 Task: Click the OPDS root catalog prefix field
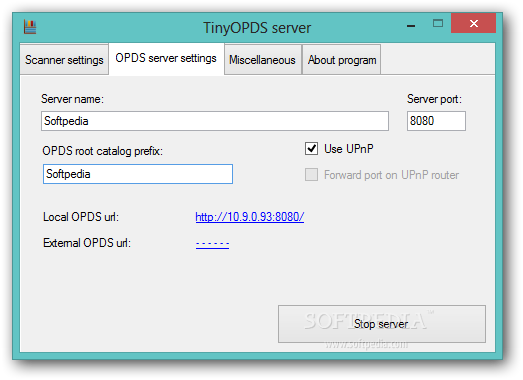[x=138, y=174]
